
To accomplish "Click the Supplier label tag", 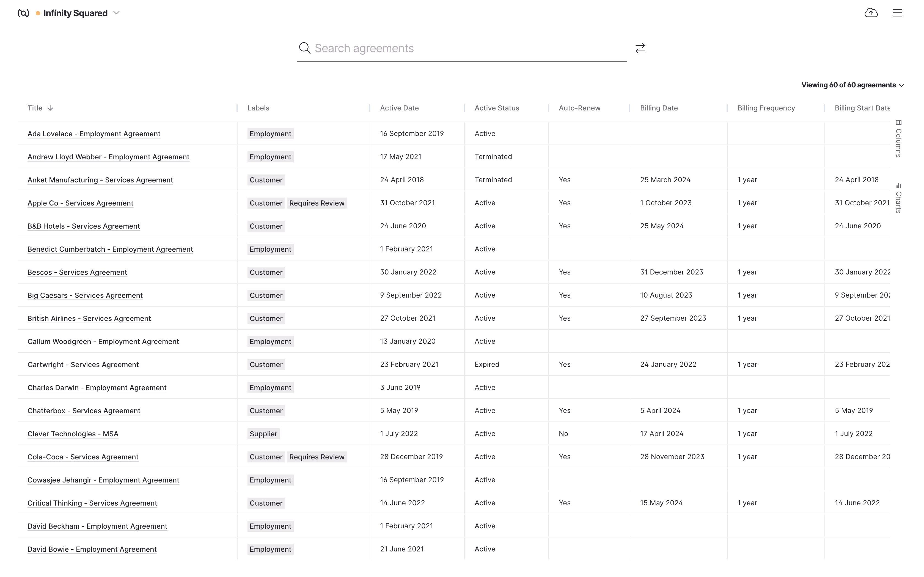I will tap(263, 434).
